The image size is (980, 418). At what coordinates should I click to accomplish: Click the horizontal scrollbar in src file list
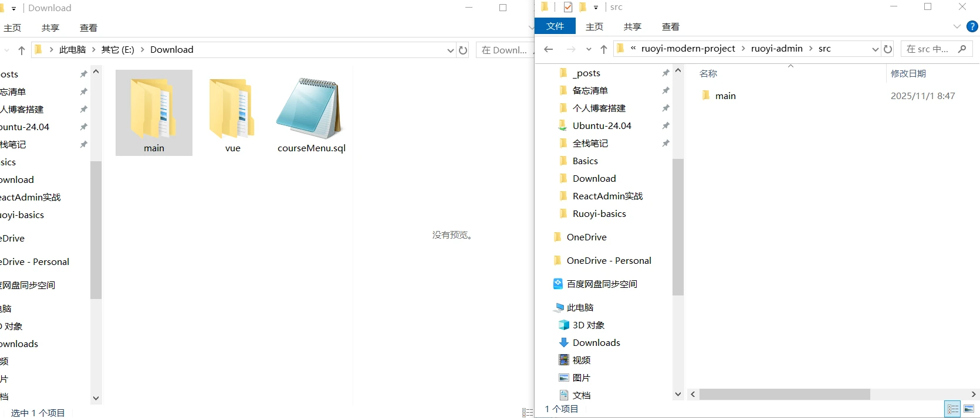[784, 395]
